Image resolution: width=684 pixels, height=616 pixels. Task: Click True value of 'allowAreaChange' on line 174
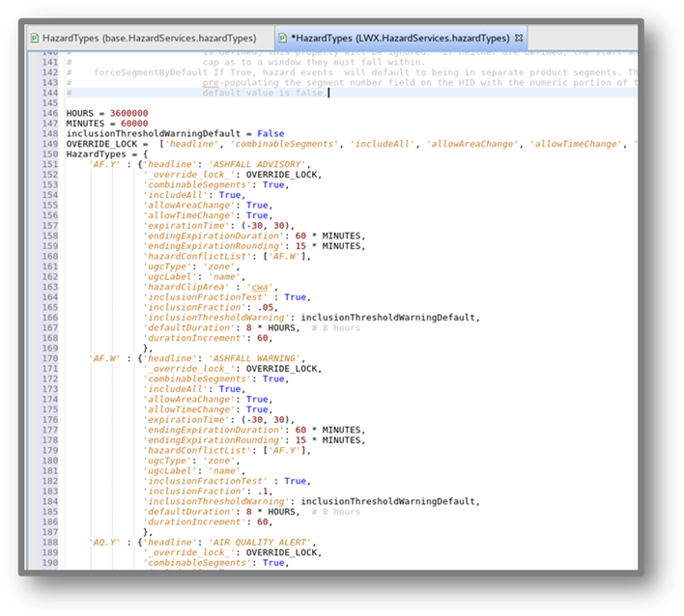tap(257, 400)
